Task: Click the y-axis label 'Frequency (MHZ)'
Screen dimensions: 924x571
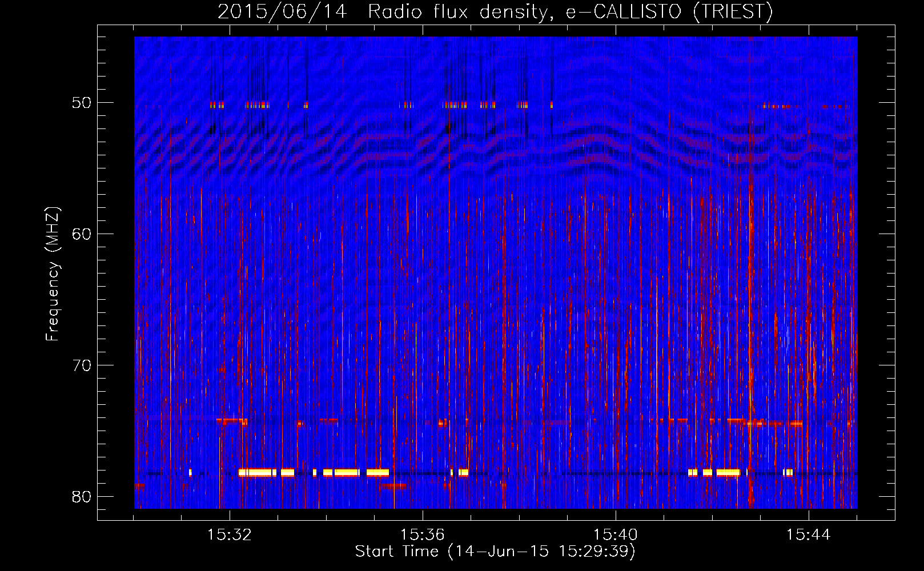Action: [x=53, y=274]
